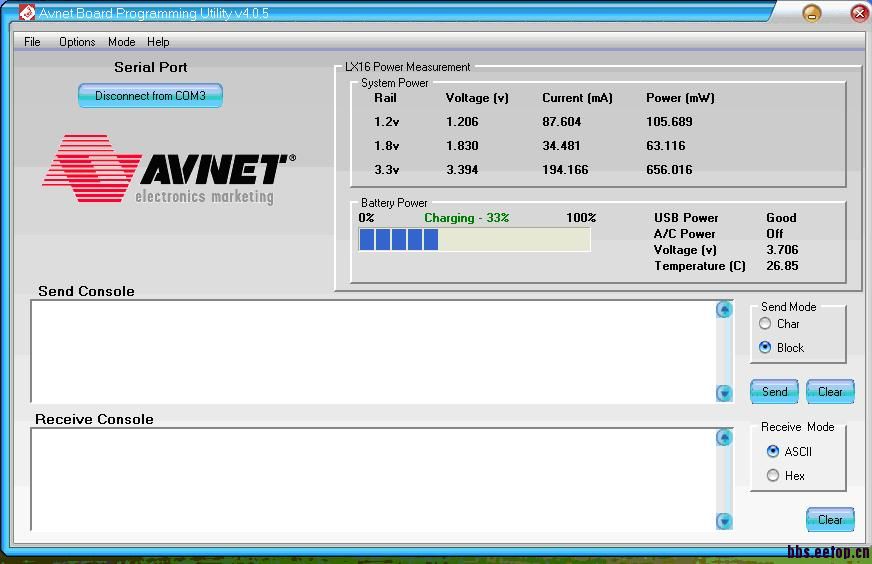Viewport: 872px width, 564px height.
Task: Click Send Console scroll up arrow
Action: click(724, 309)
